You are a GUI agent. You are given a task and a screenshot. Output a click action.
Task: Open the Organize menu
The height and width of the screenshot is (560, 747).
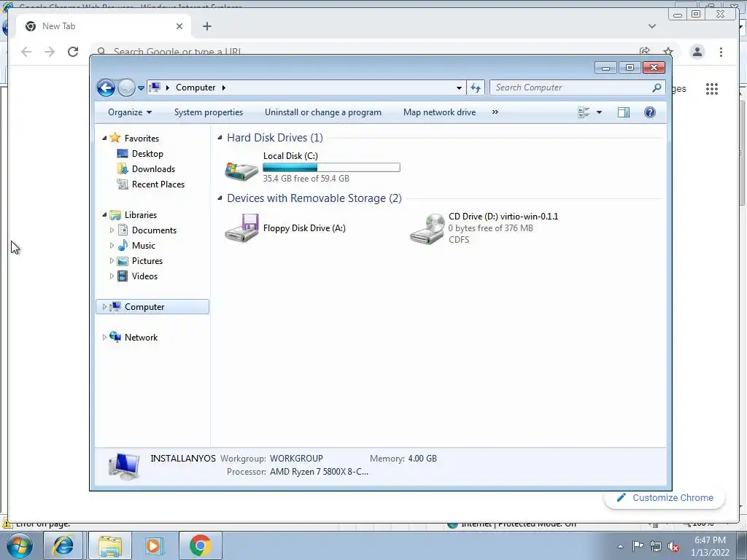[x=130, y=112]
